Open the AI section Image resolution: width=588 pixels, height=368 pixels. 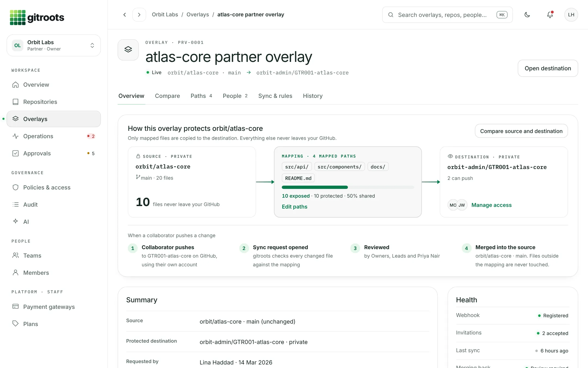[x=54, y=222]
